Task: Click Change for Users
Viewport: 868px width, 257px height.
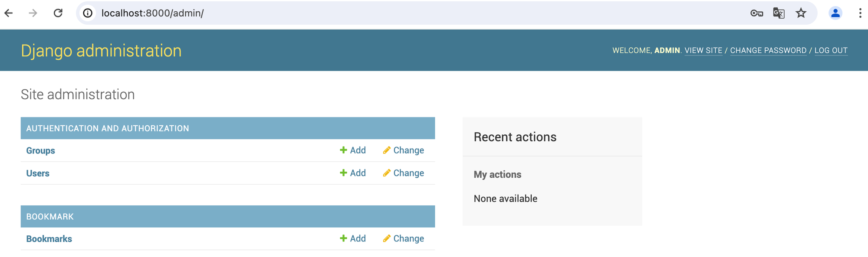Action: click(x=404, y=173)
